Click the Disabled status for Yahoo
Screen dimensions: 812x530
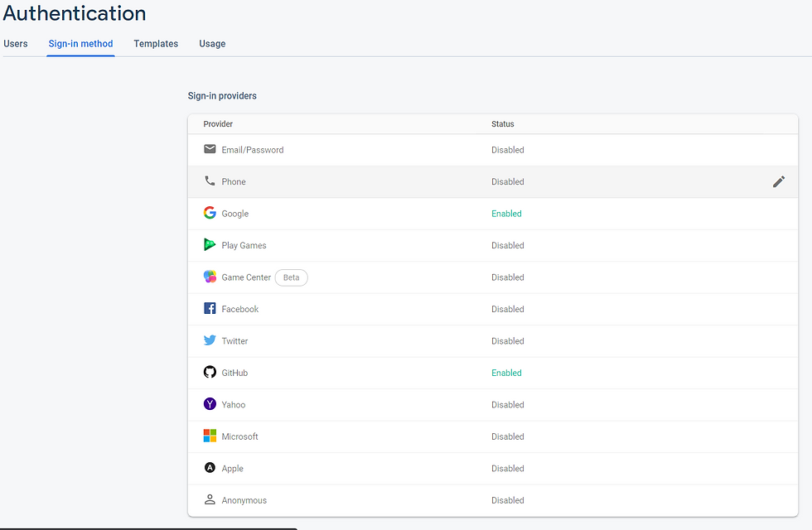coord(507,405)
